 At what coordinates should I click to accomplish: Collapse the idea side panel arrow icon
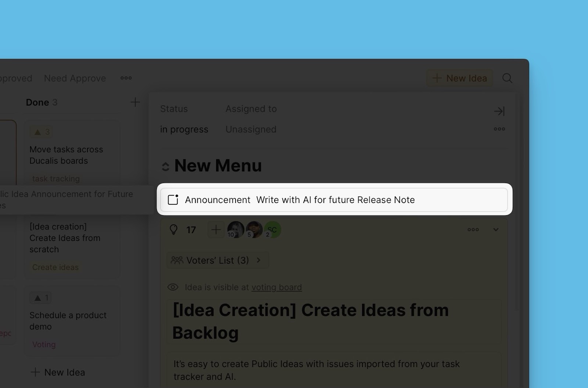(499, 111)
